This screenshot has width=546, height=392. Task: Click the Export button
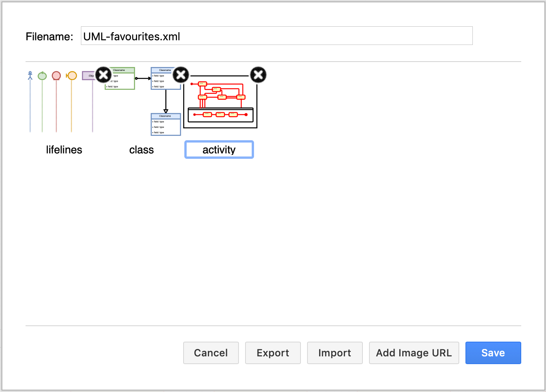(273, 353)
